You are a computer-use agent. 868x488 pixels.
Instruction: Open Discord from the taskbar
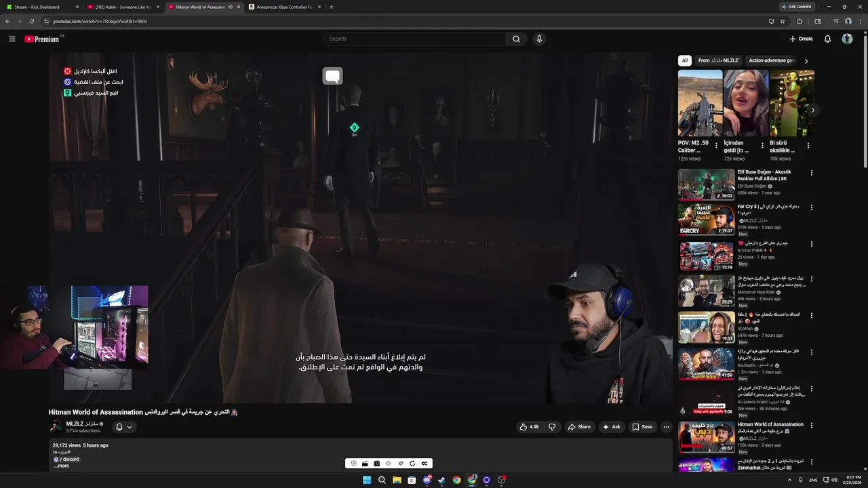coord(427,480)
